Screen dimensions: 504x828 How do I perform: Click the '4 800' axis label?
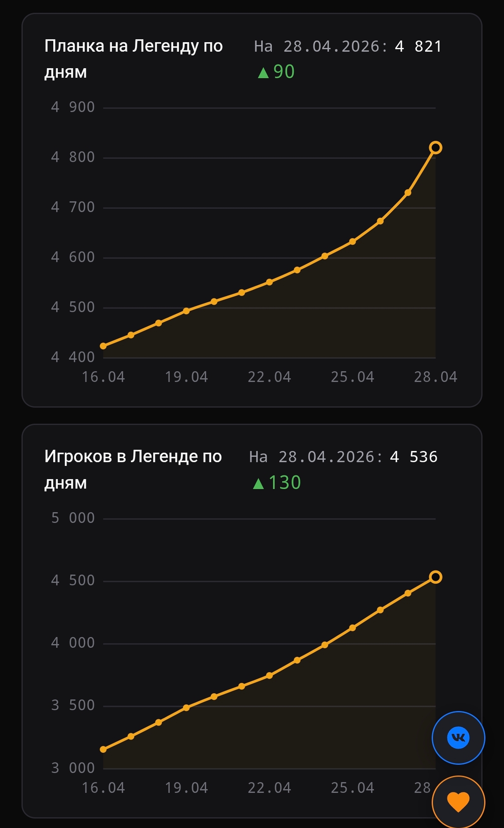coord(73,157)
